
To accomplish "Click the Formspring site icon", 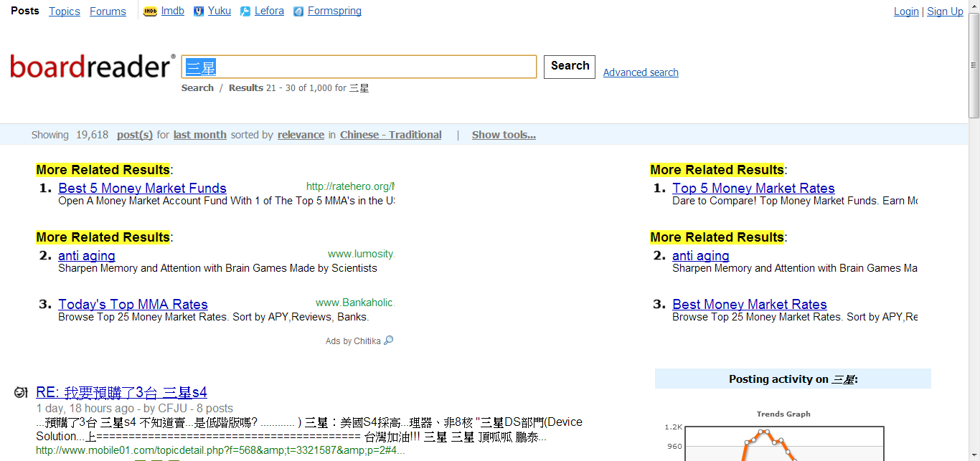I will [298, 11].
